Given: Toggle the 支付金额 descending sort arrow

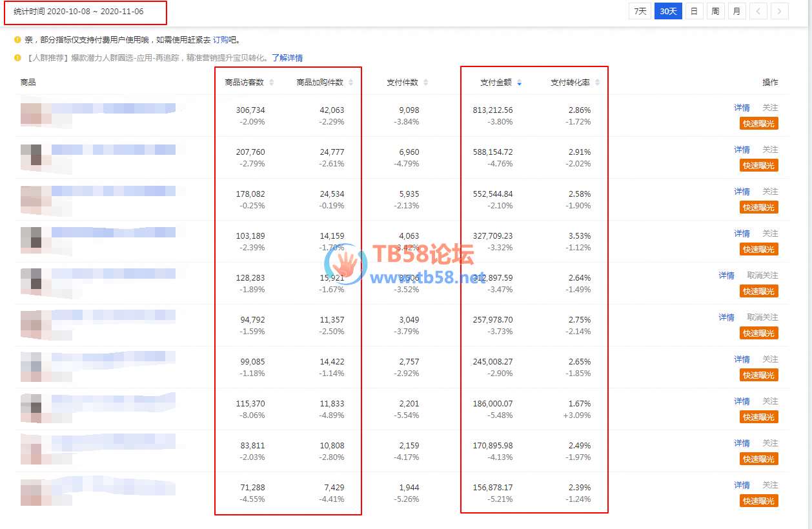Looking at the screenshot, I should [x=520, y=83].
